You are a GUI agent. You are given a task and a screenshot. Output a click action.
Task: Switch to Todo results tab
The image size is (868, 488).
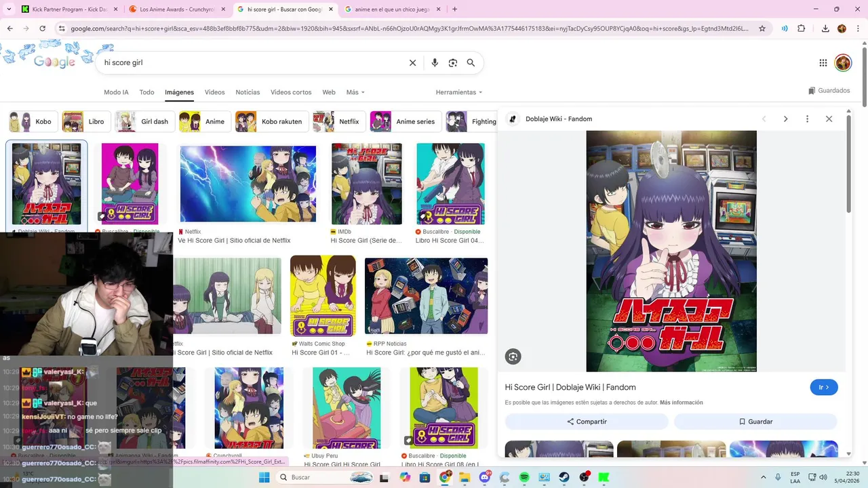click(x=146, y=92)
